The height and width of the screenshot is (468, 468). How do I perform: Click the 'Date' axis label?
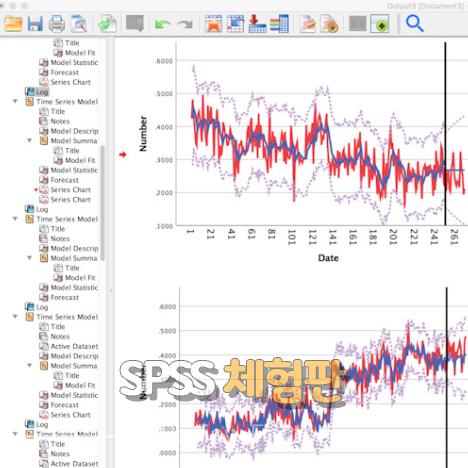click(x=328, y=258)
